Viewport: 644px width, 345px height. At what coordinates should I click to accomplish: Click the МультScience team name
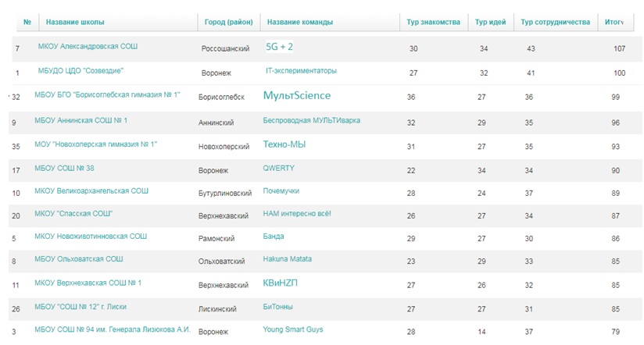(297, 96)
